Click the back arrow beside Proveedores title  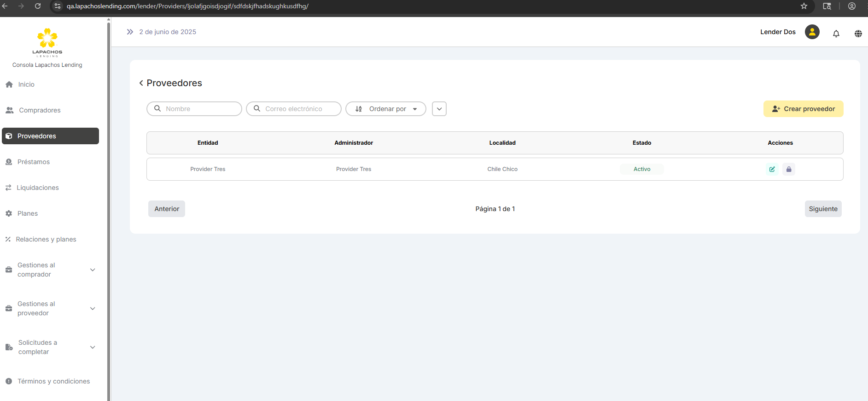[x=141, y=83]
